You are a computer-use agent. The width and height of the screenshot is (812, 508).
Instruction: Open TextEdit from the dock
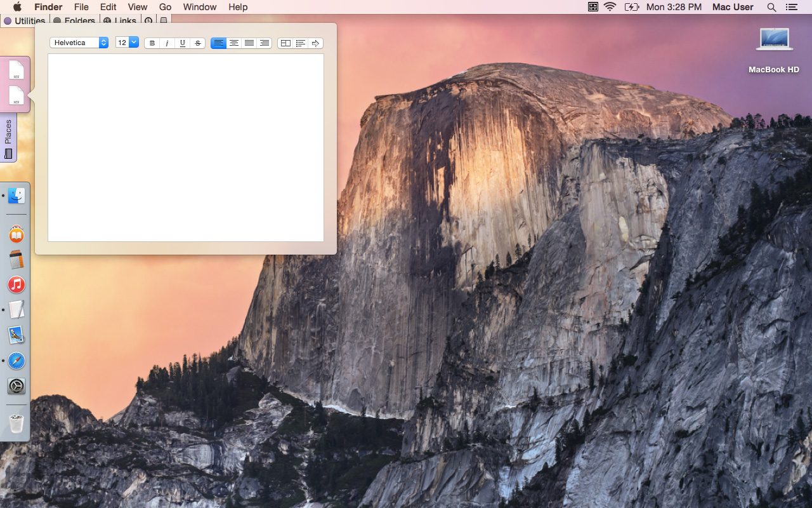click(16, 310)
